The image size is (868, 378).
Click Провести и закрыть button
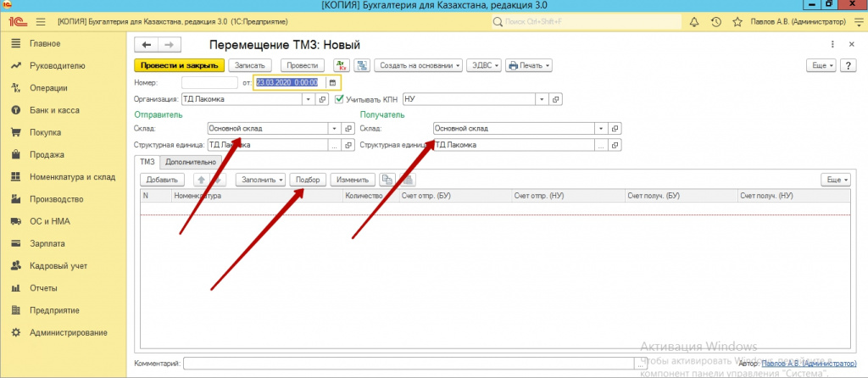point(180,65)
